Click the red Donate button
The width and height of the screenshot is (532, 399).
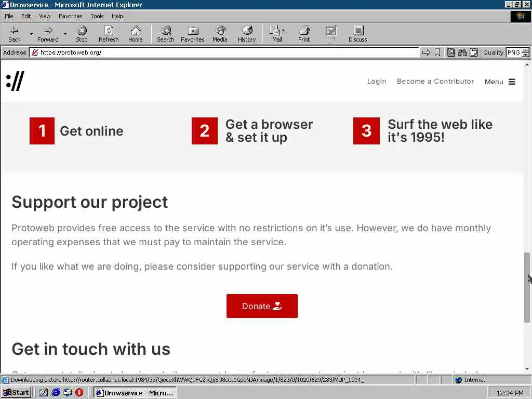click(x=262, y=306)
